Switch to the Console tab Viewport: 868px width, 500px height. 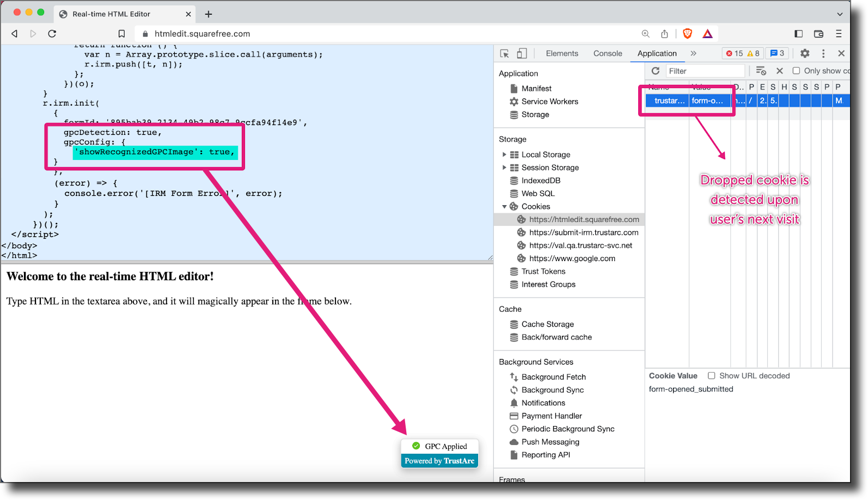pyautogui.click(x=608, y=53)
